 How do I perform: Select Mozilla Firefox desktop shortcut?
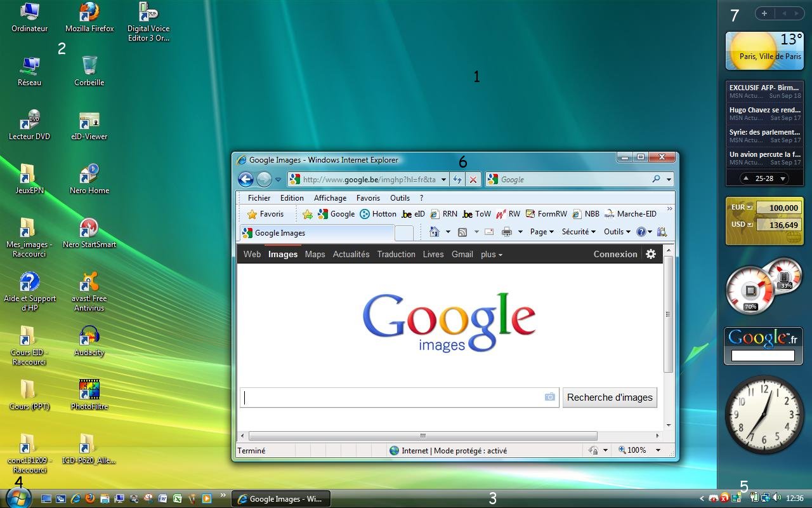point(89,17)
